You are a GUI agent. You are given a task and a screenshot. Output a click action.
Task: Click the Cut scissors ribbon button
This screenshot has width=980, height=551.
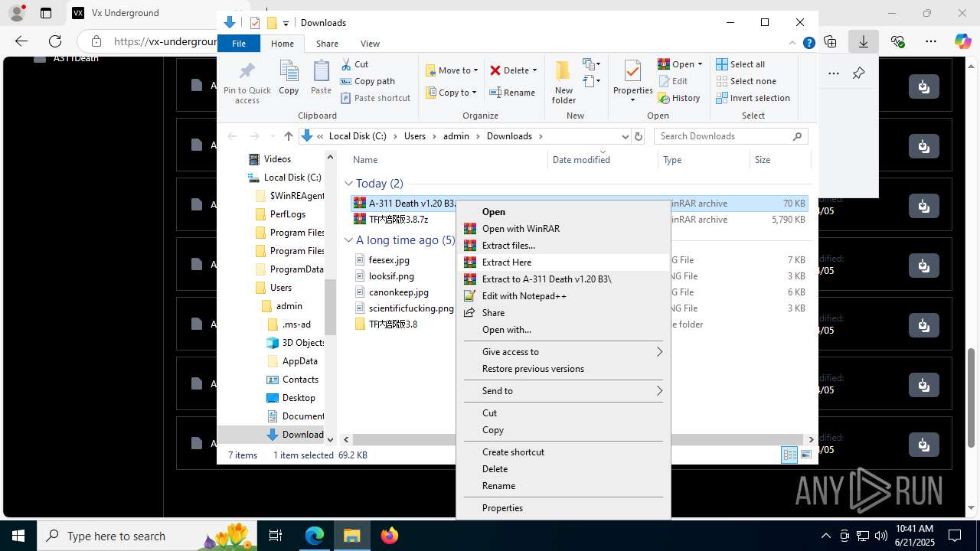354,64
